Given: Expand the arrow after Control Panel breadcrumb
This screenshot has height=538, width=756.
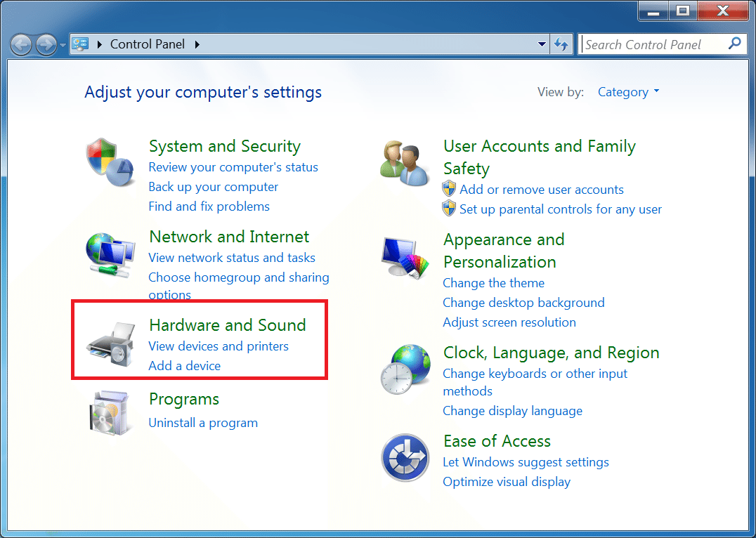Looking at the screenshot, I should point(197,44).
